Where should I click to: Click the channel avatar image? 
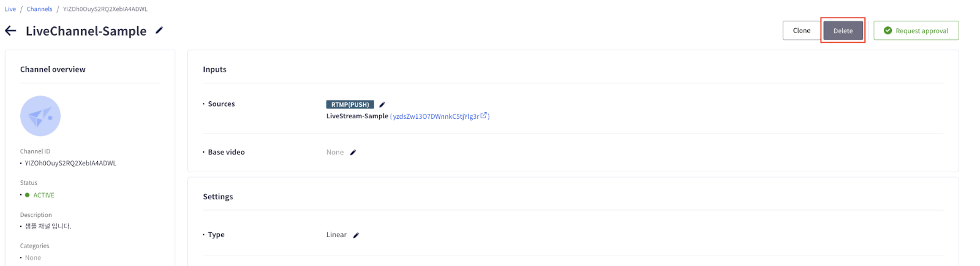point(40,116)
